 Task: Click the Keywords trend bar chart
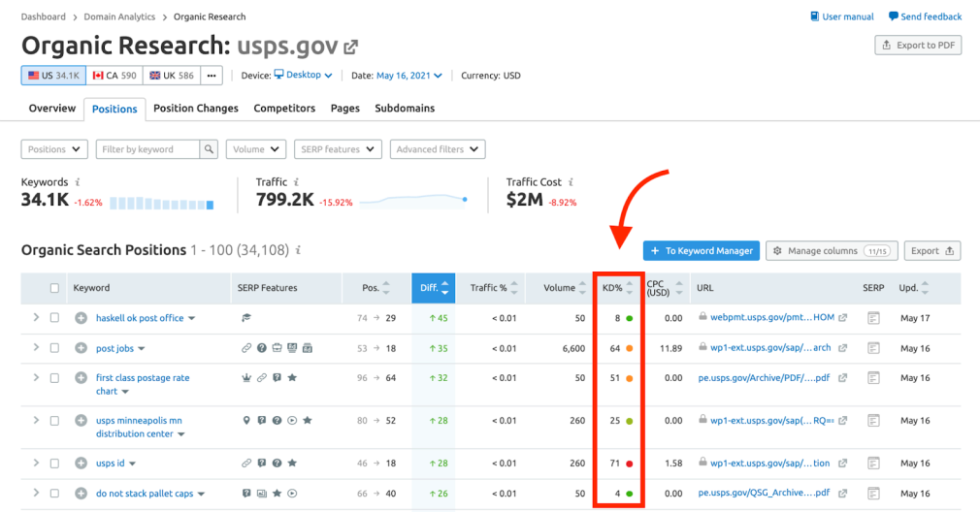161,203
